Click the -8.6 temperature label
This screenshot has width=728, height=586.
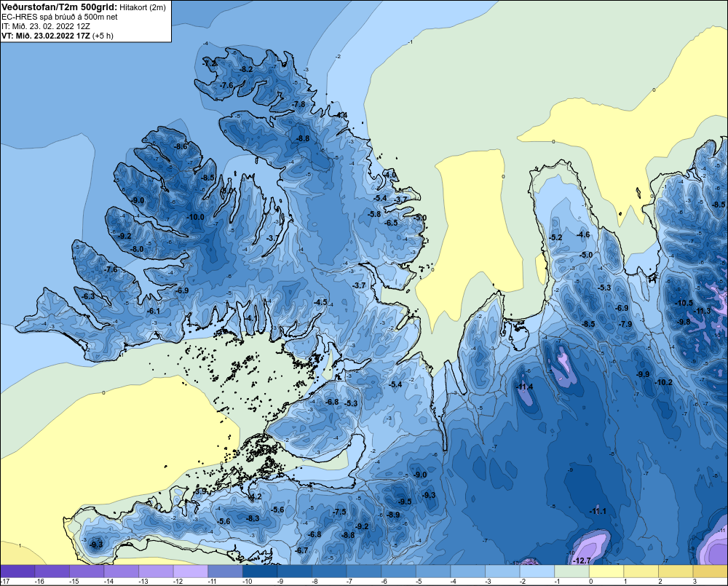tap(181, 146)
